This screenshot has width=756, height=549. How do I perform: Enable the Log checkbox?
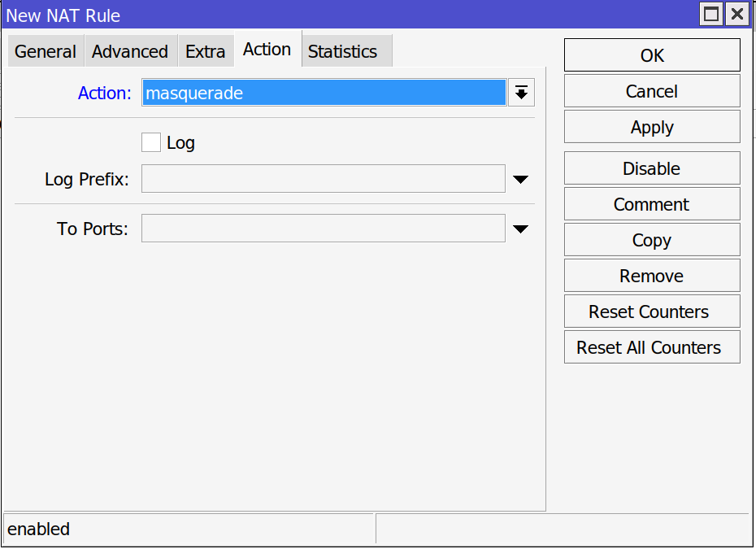tap(151, 142)
